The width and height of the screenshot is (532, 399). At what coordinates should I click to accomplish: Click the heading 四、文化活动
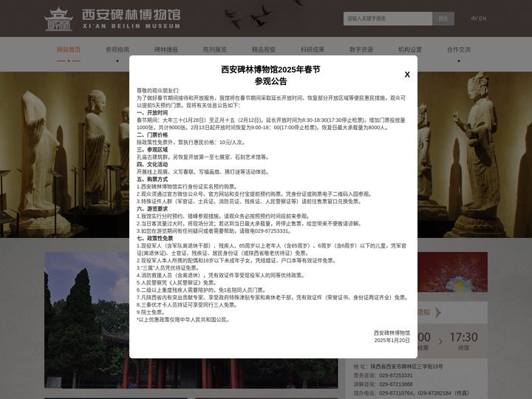point(152,164)
